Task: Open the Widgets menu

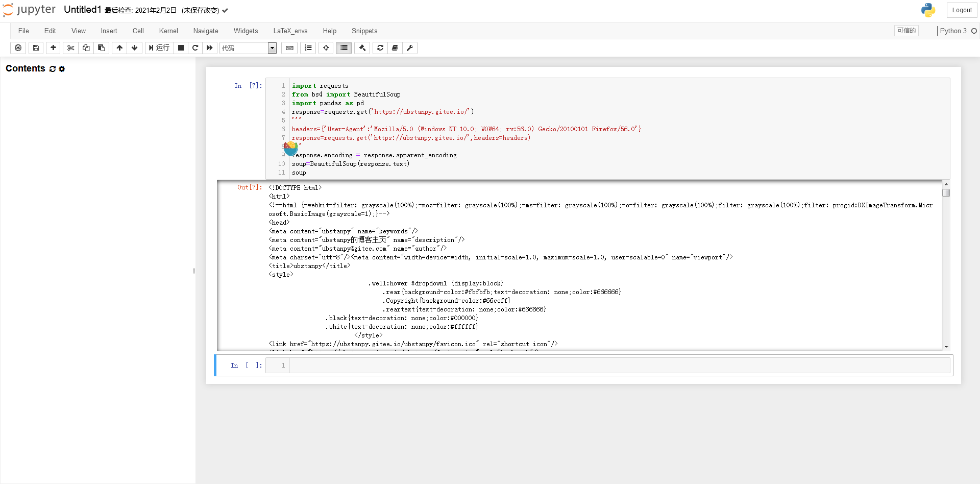Action: tap(246, 31)
